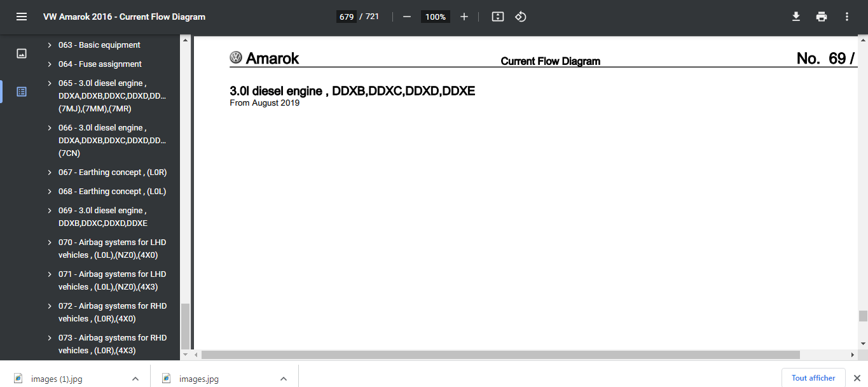The height and width of the screenshot is (387, 868).
Task: Click document title VW Amarok 2016
Action: pyautogui.click(x=124, y=17)
